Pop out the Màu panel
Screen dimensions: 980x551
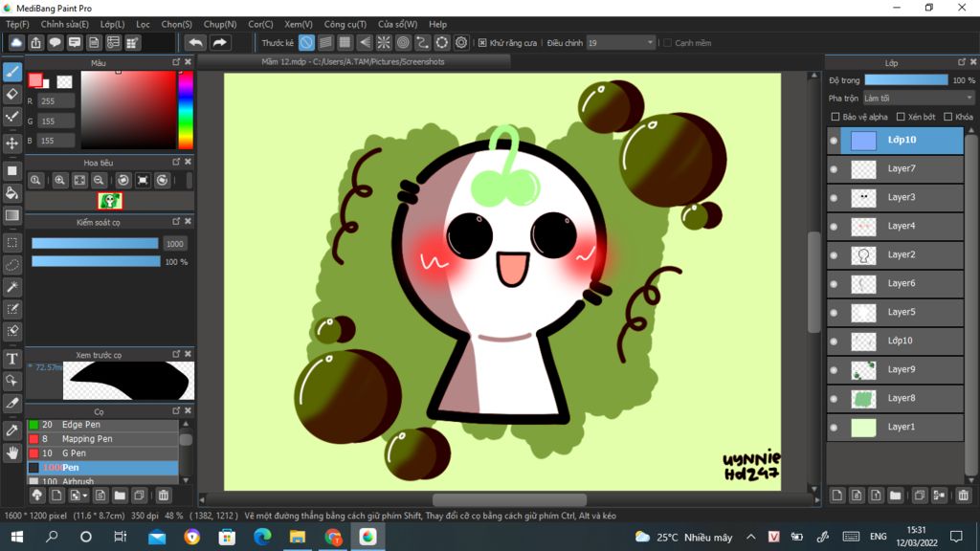pyautogui.click(x=176, y=62)
